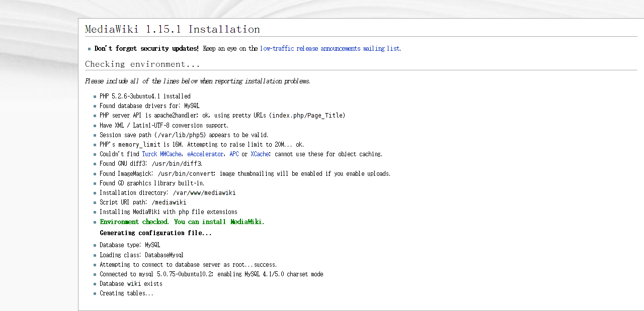644x311 pixels.
Task: Click the 'PHP 5.2.6-3ubuntu4.1 installed' line
Action: pyautogui.click(x=145, y=96)
